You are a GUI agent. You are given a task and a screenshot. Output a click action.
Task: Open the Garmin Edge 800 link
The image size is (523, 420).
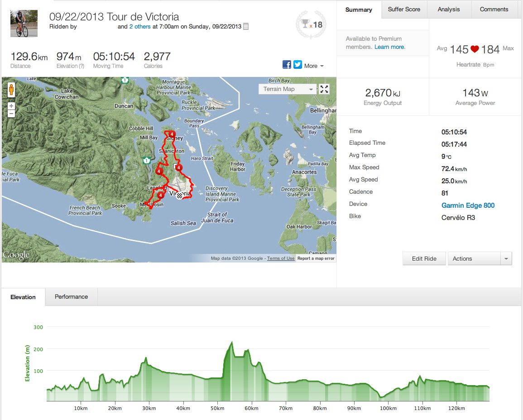(x=468, y=205)
